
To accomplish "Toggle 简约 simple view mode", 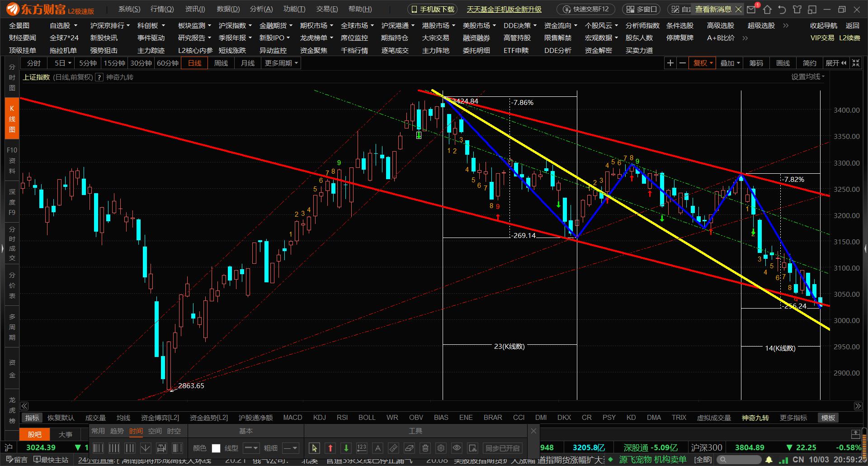I will 809,63.
